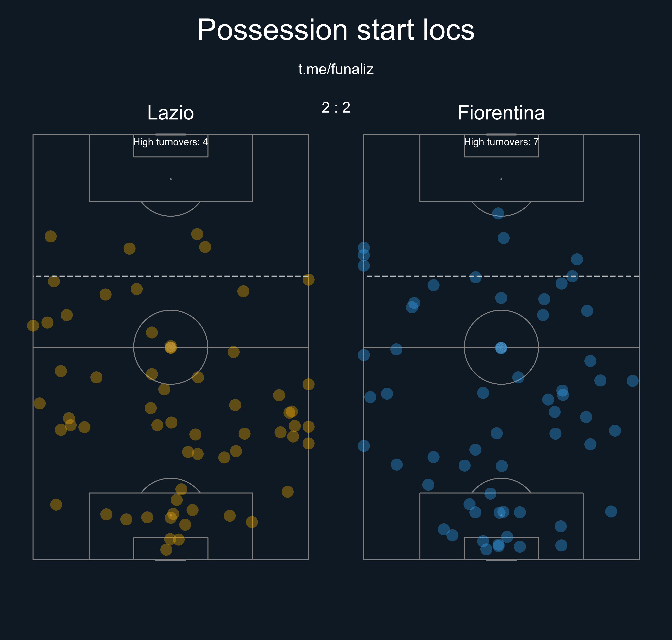
Task: Click Fiorentina's penalty spot in the top box
Action: pos(501,179)
